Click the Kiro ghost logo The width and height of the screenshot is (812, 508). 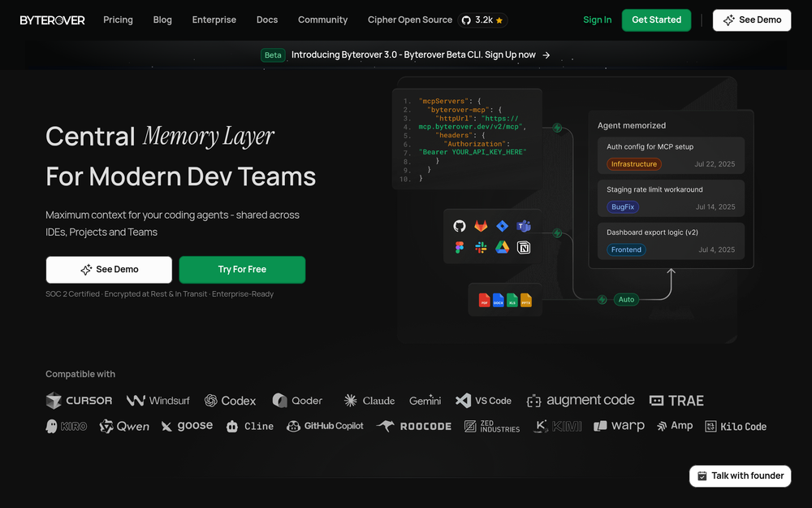pos(67,427)
